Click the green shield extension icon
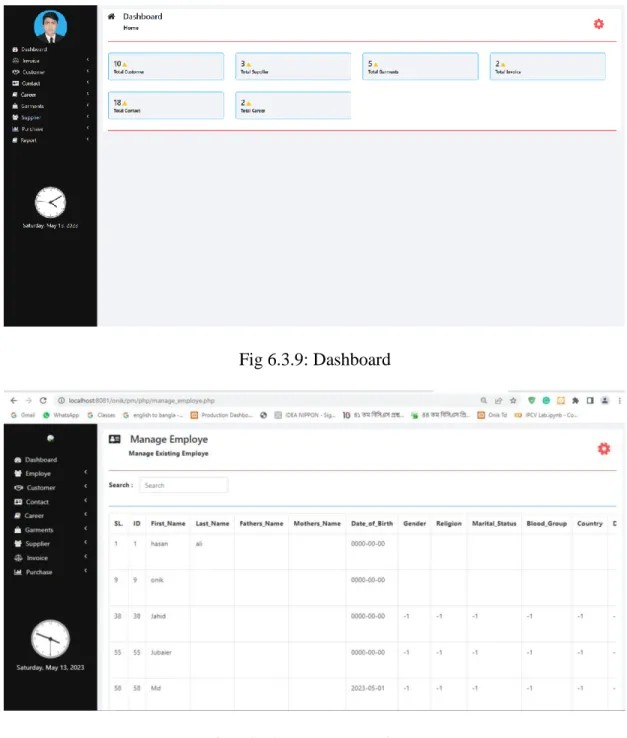This screenshot has width=627, height=738. point(531,401)
